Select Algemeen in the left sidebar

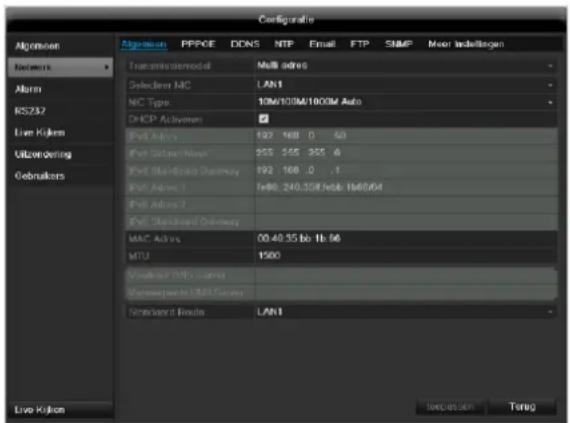pos(60,46)
